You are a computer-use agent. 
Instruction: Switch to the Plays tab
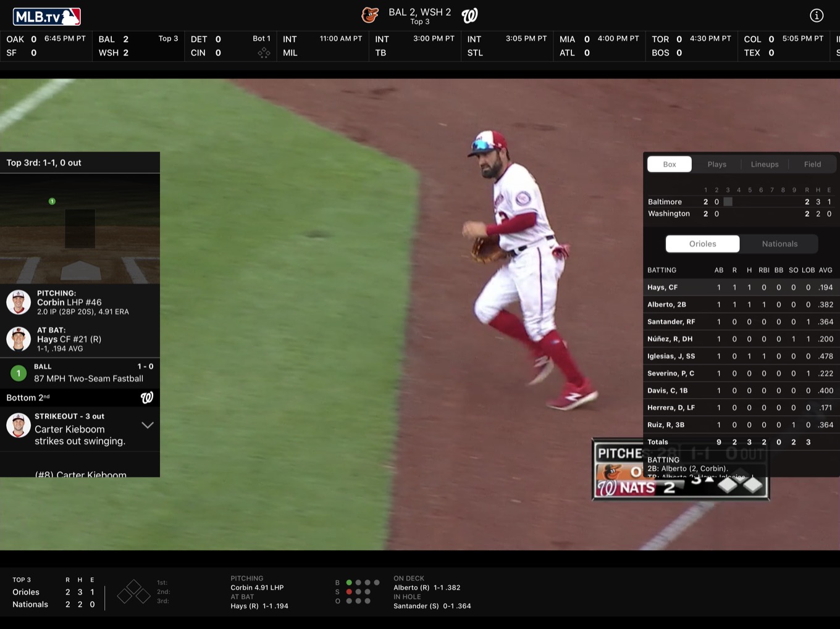pyautogui.click(x=716, y=164)
